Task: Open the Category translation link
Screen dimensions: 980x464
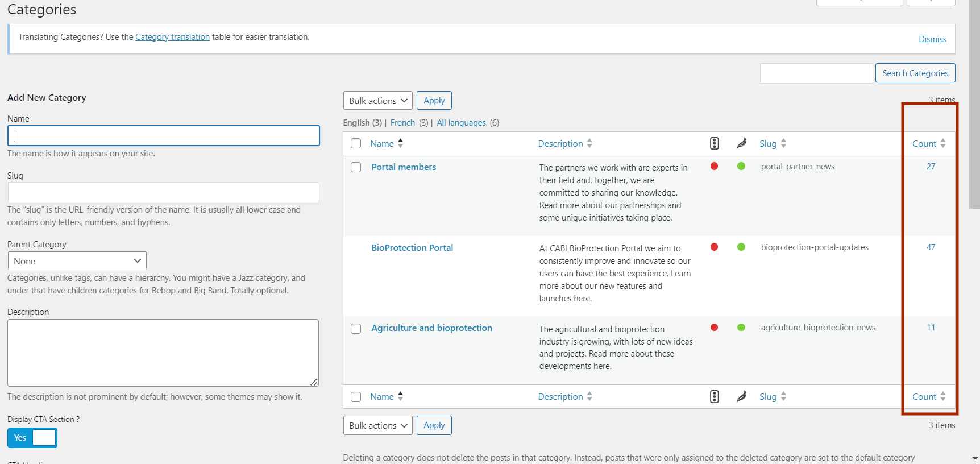Action: coord(172,37)
